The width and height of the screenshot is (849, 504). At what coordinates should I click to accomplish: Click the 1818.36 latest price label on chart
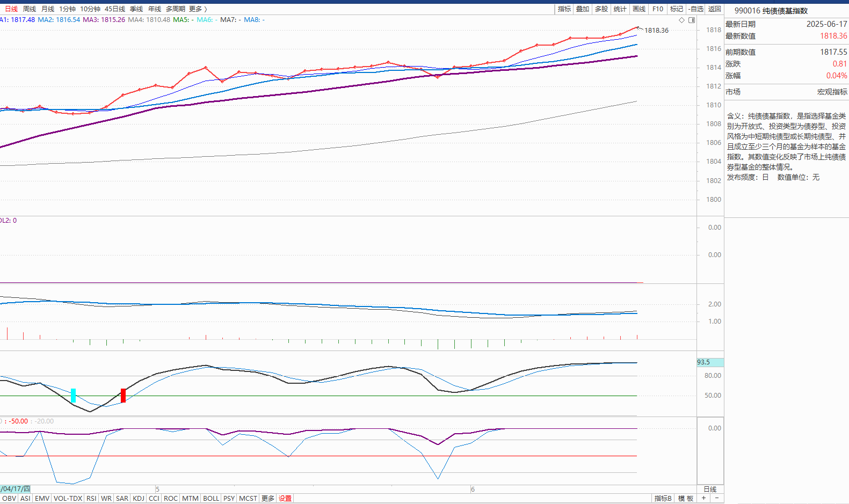656,31
